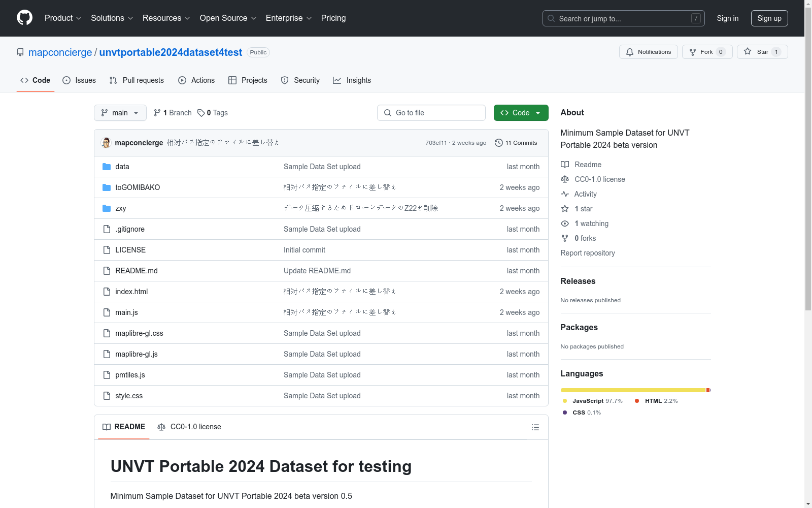Expand the Product menu
Image resolution: width=812 pixels, height=508 pixels.
pos(63,18)
